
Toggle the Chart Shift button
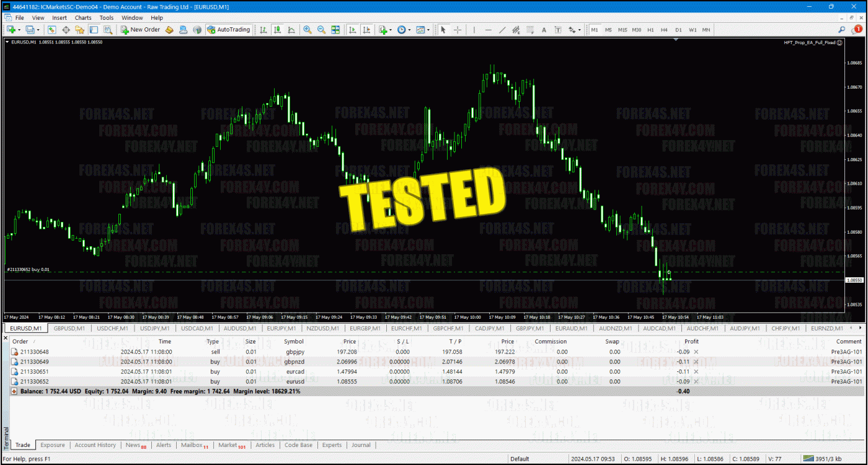pyautogui.click(x=366, y=30)
